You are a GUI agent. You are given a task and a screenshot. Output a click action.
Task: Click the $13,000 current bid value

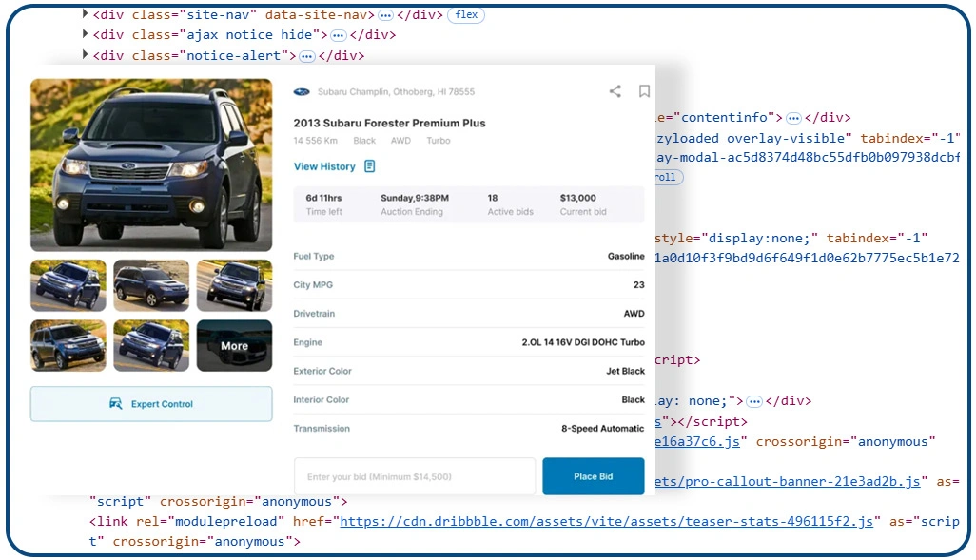(x=578, y=198)
